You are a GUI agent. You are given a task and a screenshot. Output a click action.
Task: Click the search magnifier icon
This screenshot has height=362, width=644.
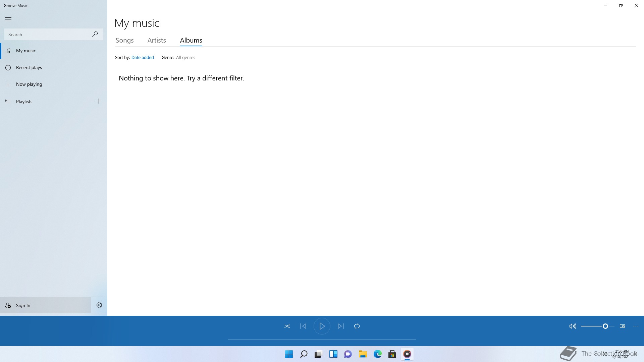(95, 34)
